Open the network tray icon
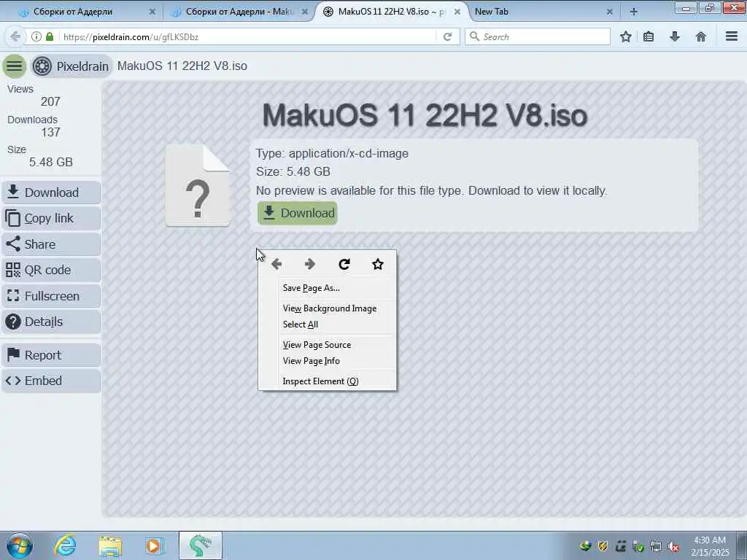 point(656,547)
